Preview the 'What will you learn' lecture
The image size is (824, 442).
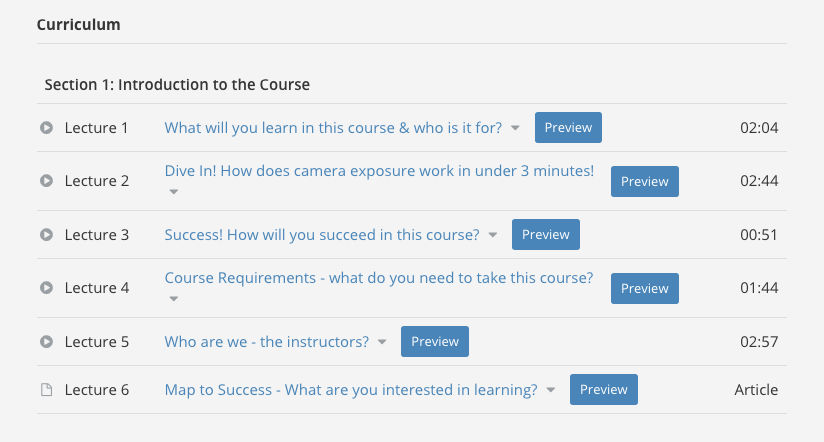568,127
